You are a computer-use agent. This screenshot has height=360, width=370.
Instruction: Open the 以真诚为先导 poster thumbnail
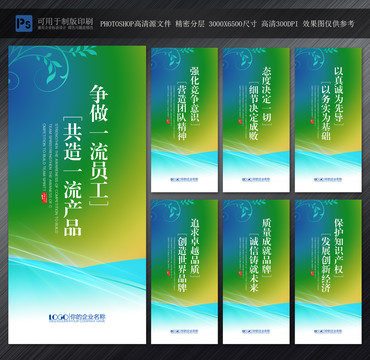point(328,120)
